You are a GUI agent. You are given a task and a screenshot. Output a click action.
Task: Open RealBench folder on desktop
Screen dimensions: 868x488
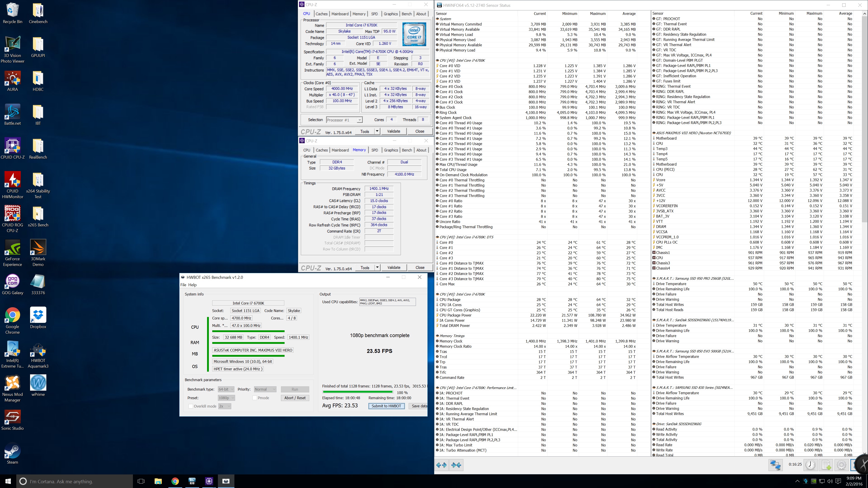click(x=38, y=148)
